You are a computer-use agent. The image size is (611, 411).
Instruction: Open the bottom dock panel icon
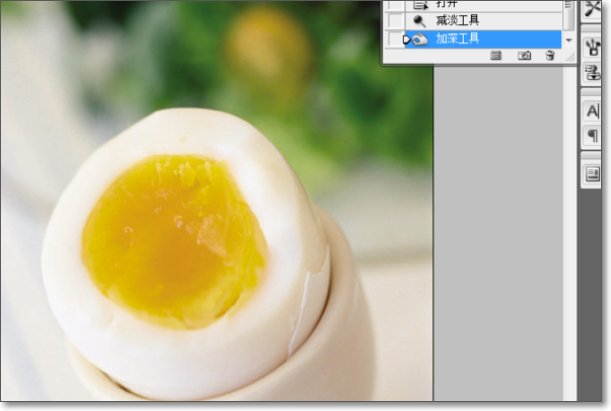(593, 174)
